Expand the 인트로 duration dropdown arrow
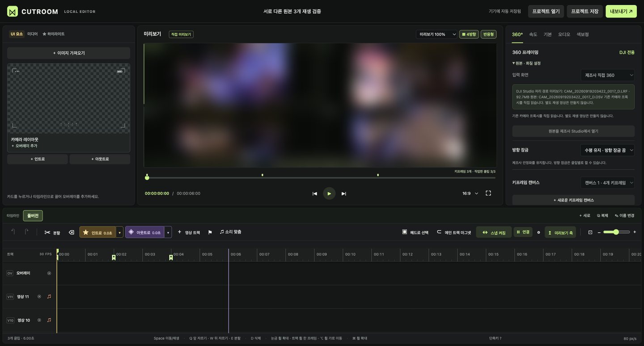The image size is (644, 346). (x=119, y=232)
